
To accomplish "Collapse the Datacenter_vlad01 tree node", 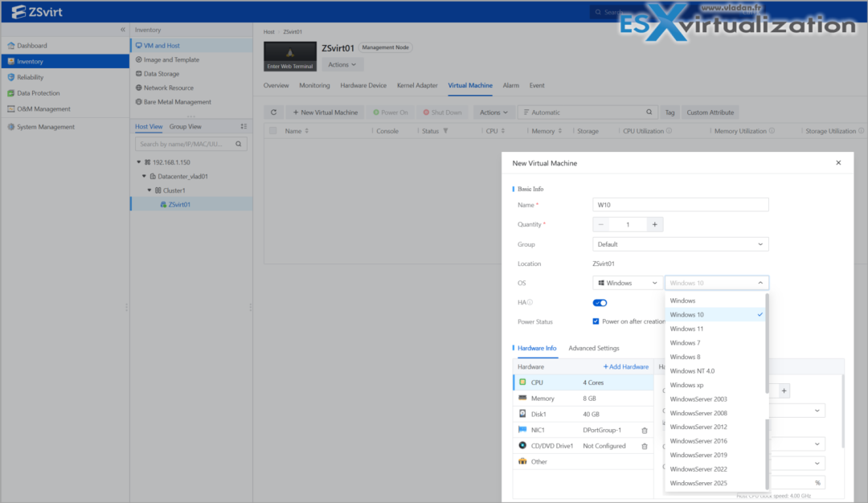I will 144,177.
